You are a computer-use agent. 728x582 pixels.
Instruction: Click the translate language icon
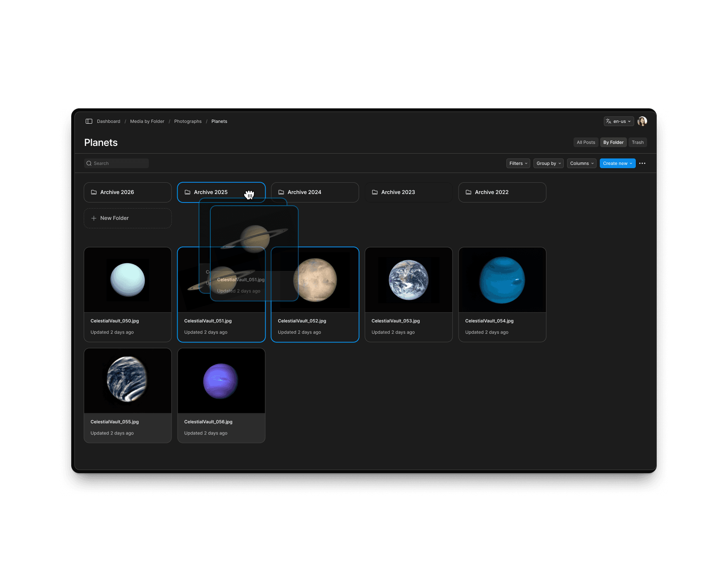click(608, 121)
